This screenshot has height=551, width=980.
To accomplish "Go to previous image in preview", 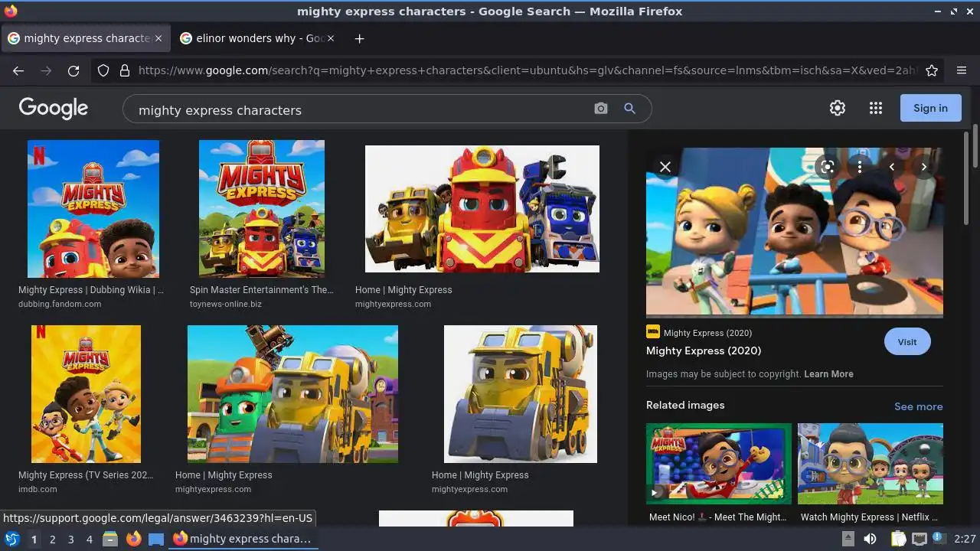I will click(892, 167).
